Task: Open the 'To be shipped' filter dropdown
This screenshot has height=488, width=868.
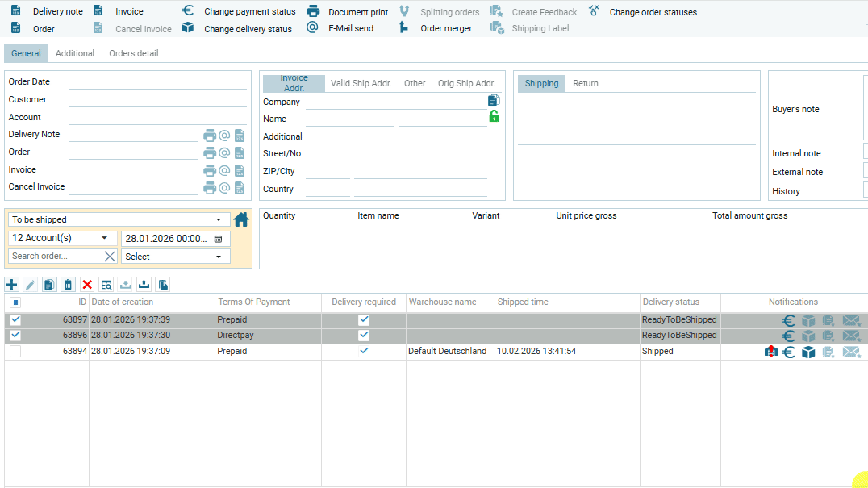Action: pos(118,219)
